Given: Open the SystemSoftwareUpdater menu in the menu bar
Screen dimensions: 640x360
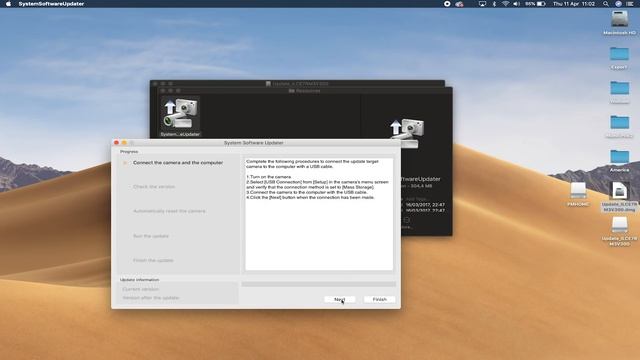Looking at the screenshot, I should tap(51, 4).
